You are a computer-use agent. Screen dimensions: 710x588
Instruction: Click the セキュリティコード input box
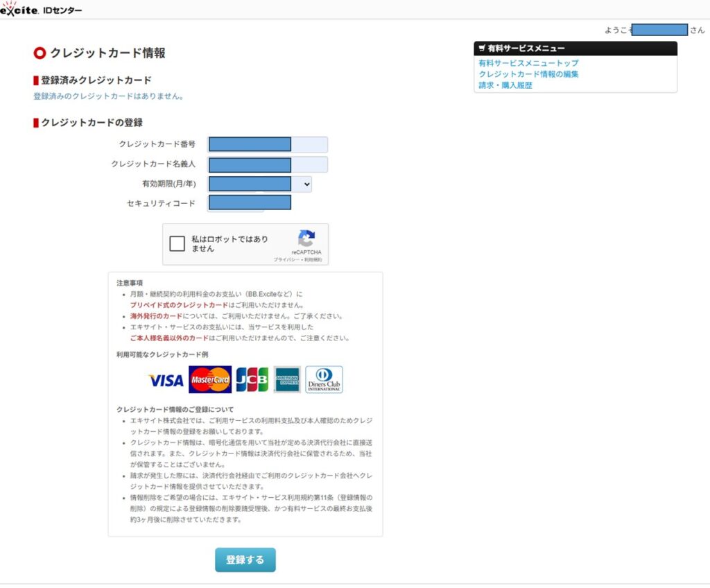click(x=250, y=203)
